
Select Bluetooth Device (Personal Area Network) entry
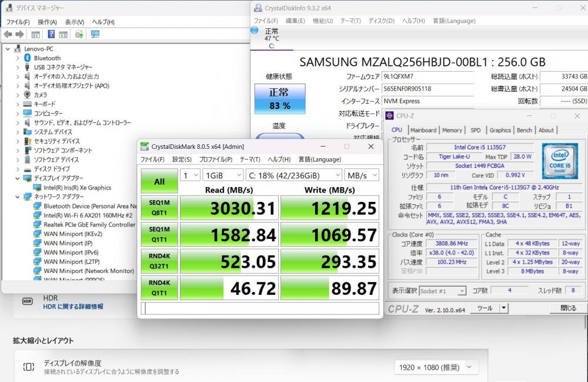[90, 206]
